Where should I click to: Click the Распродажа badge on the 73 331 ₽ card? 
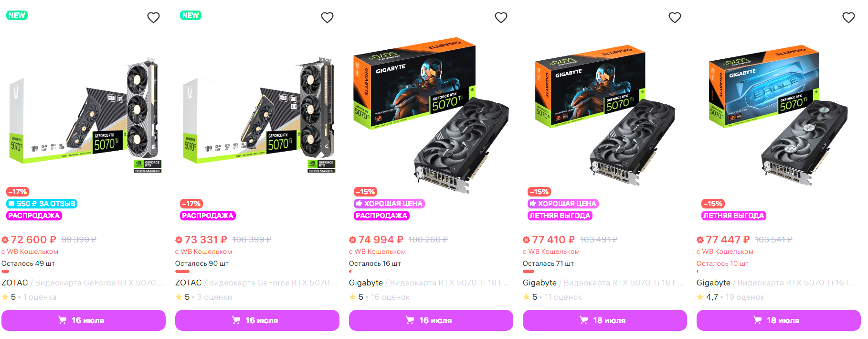208,216
